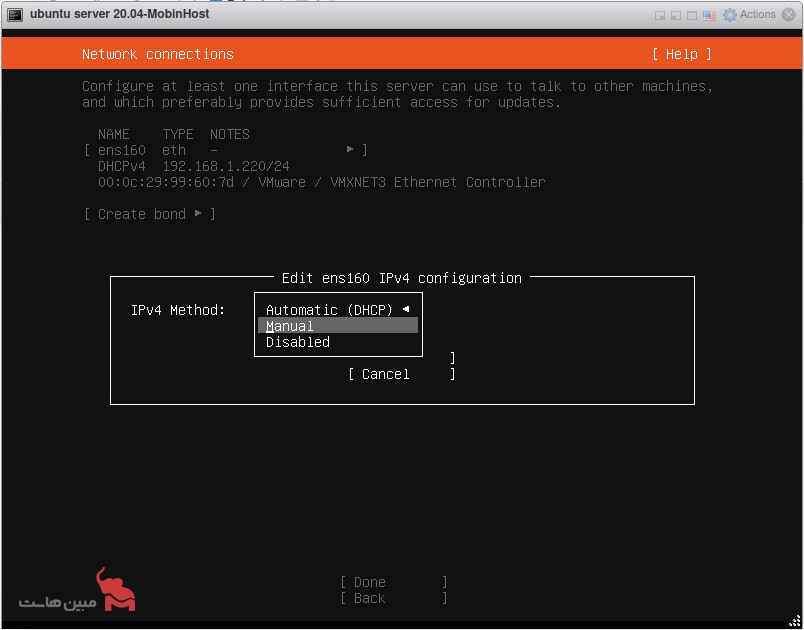804x630 pixels.
Task: Click the first small console size icon
Action: click(x=660, y=15)
